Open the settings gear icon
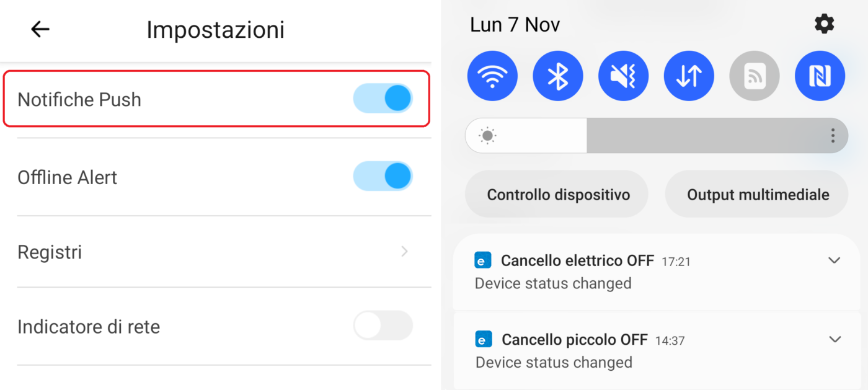This screenshot has height=390, width=868. 824,24
